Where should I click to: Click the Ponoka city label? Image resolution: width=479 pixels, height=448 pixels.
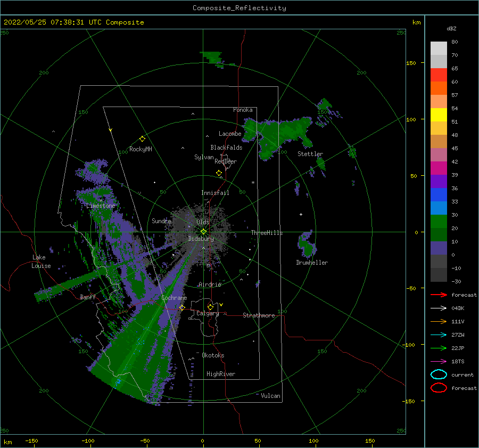click(x=243, y=110)
